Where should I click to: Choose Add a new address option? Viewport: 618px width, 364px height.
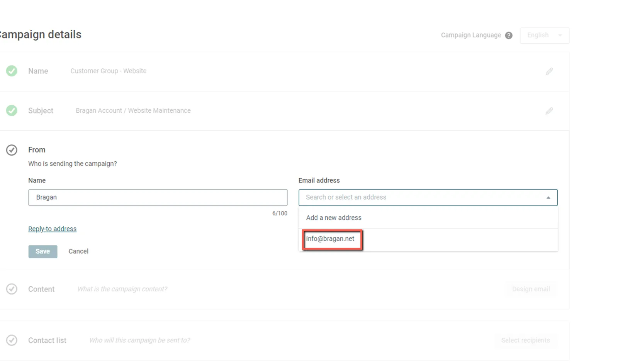click(428, 218)
